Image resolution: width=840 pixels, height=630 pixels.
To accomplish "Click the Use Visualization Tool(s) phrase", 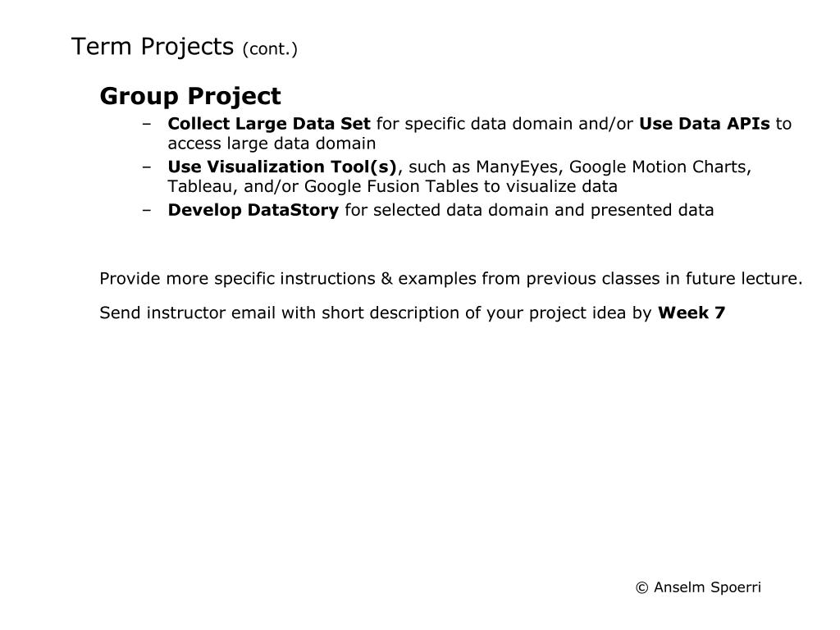I will pos(282,167).
